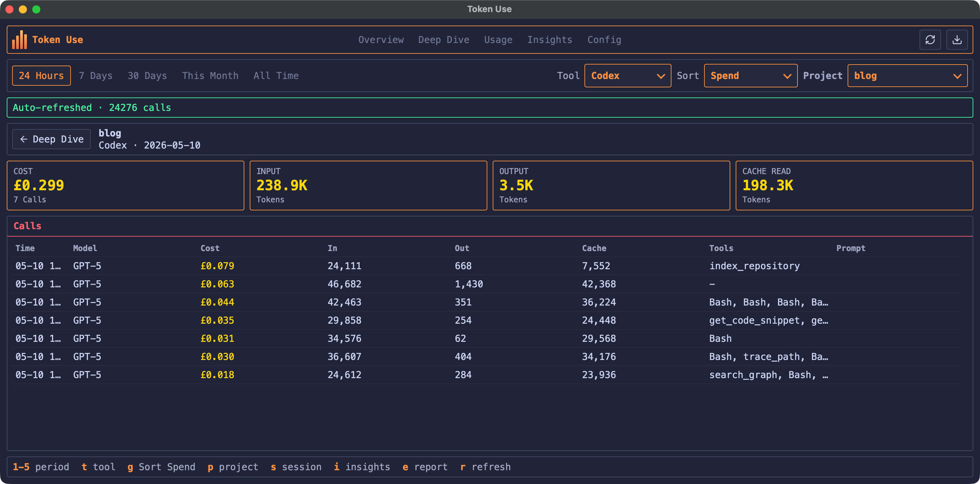Select the This Month period
This screenshot has height=484, width=980.
click(210, 76)
